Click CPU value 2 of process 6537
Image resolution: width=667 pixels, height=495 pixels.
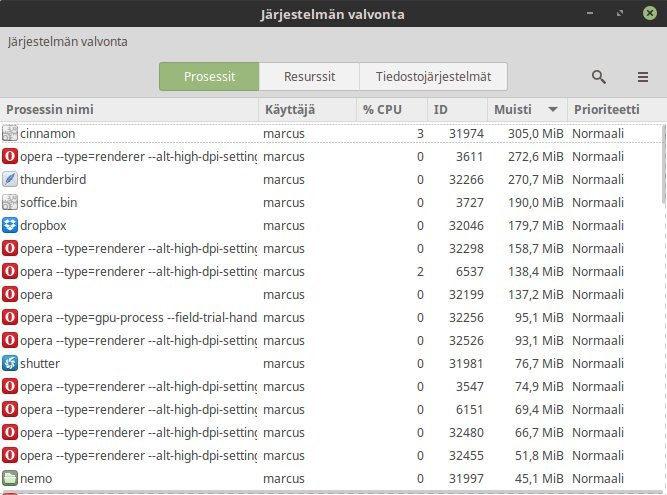tap(420, 271)
